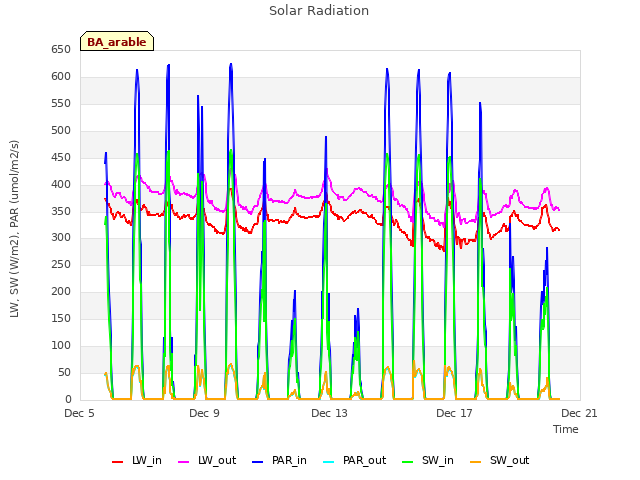Click the 200 y-axis tick label

tap(61, 291)
